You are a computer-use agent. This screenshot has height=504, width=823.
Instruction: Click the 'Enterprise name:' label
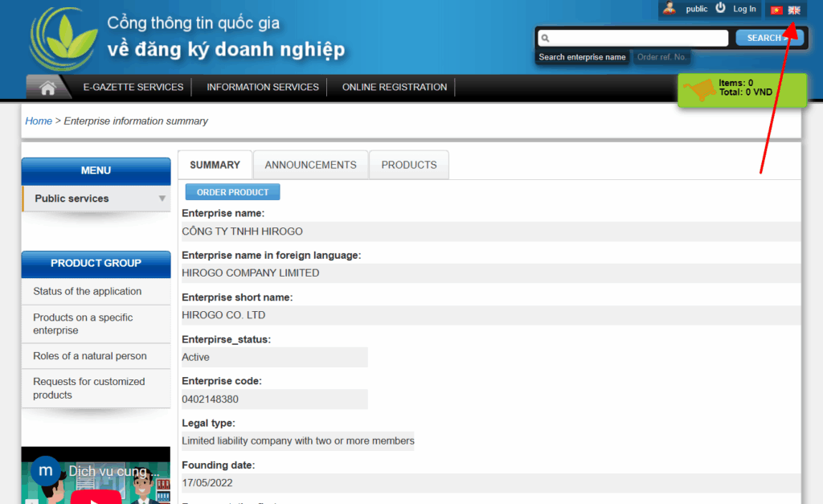[223, 213]
